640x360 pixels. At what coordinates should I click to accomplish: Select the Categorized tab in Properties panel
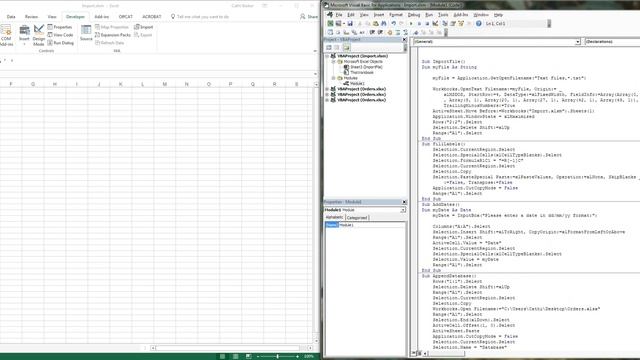pyautogui.click(x=357, y=218)
